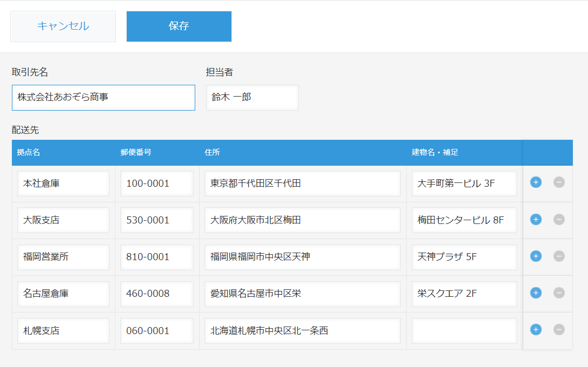The height and width of the screenshot is (367, 588).
Task: Save the form with 保存
Action: pyautogui.click(x=179, y=26)
